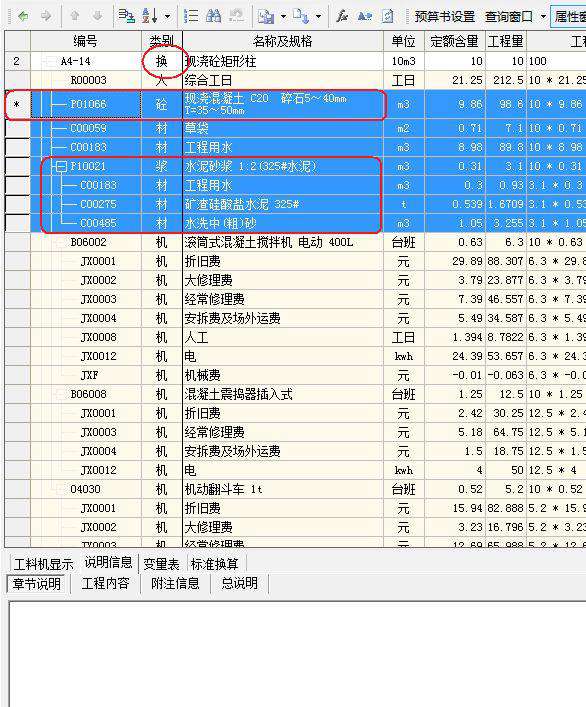Click the fx formula icon
Viewport: 586px width, 707px height.
[x=342, y=17]
